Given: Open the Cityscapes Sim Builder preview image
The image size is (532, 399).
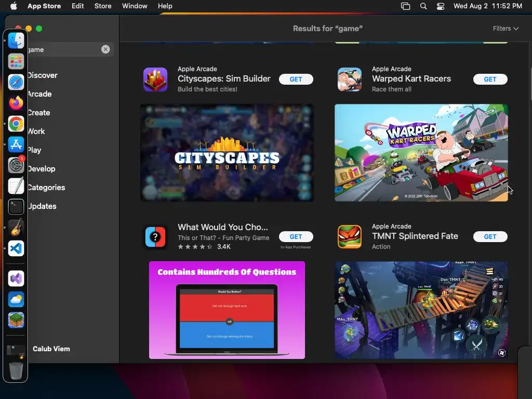Looking at the screenshot, I should [227, 153].
